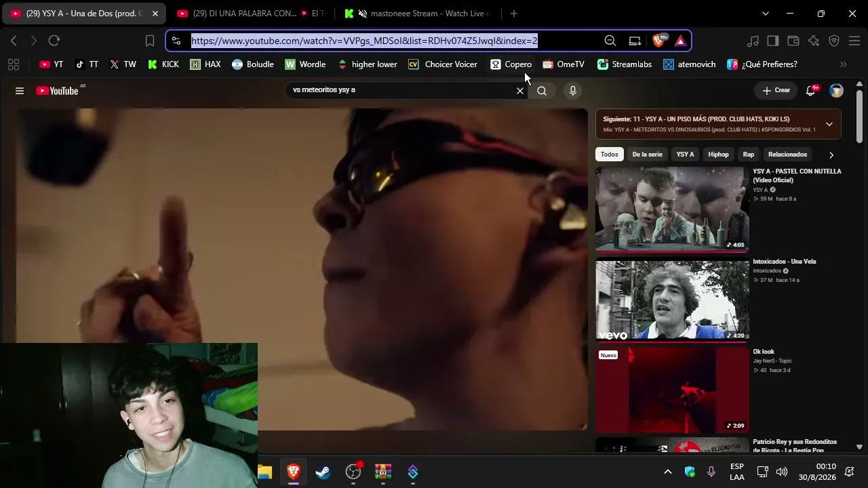Toggle the Brave sidebar panel
Image resolution: width=868 pixels, height=488 pixels.
[773, 41]
